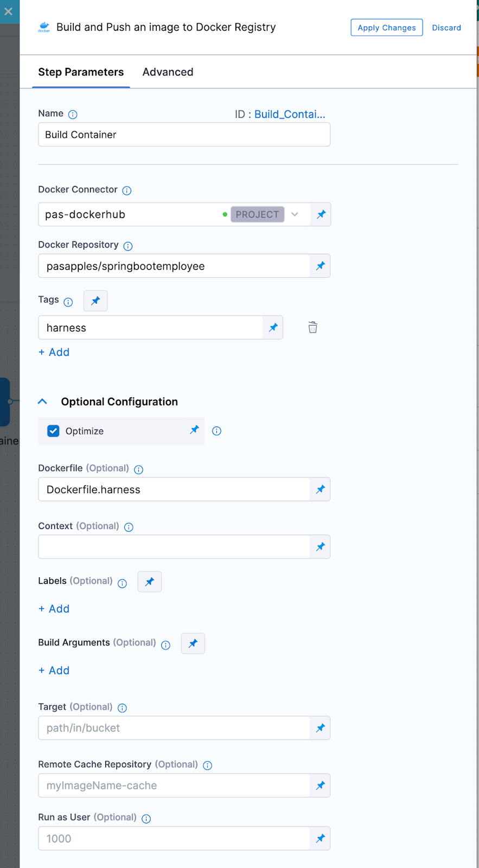The width and height of the screenshot is (479, 868).
Task: Click the Apply Changes button
Action: [x=387, y=28]
